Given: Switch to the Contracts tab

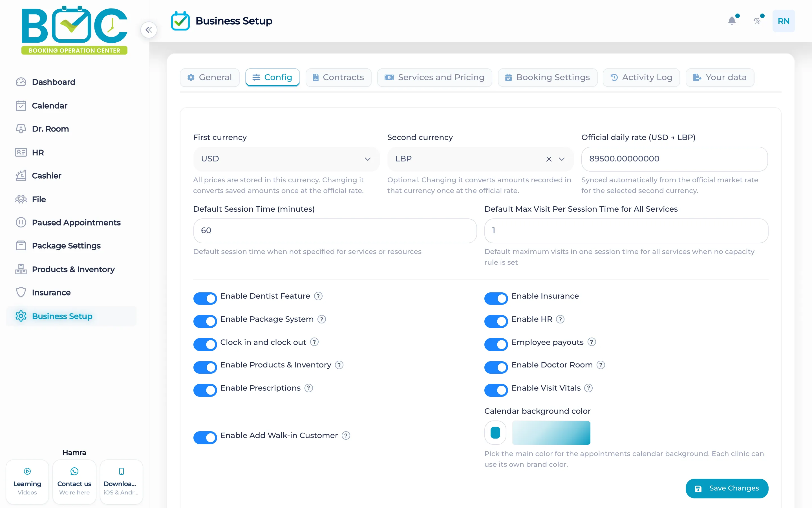Looking at the screenshot, I should (338, 77).
